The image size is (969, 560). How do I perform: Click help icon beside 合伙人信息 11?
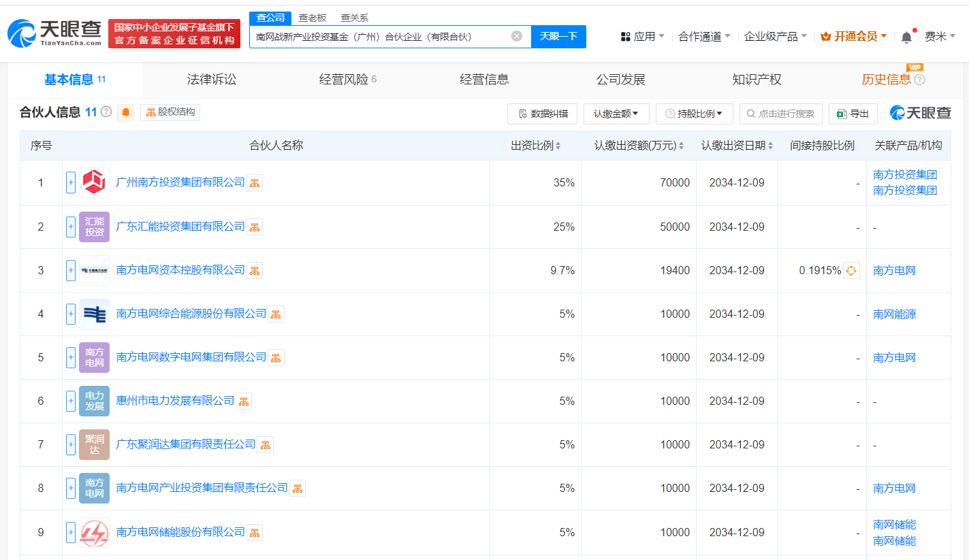(x=106, y=112)
